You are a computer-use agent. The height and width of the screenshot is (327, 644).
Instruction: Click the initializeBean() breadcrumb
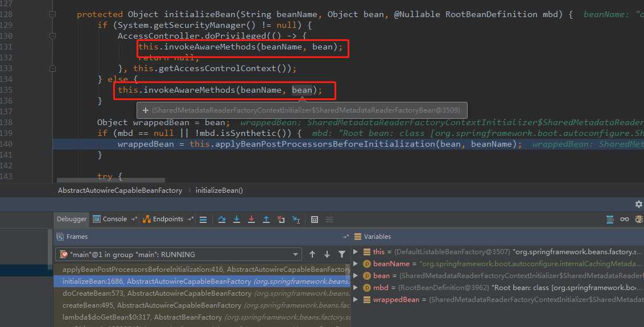(x=219, y=190)
